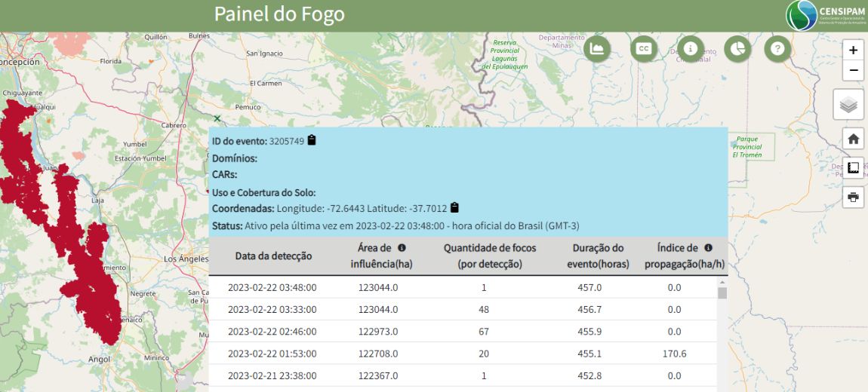Click the Data da detecção column header

point(273,256)
